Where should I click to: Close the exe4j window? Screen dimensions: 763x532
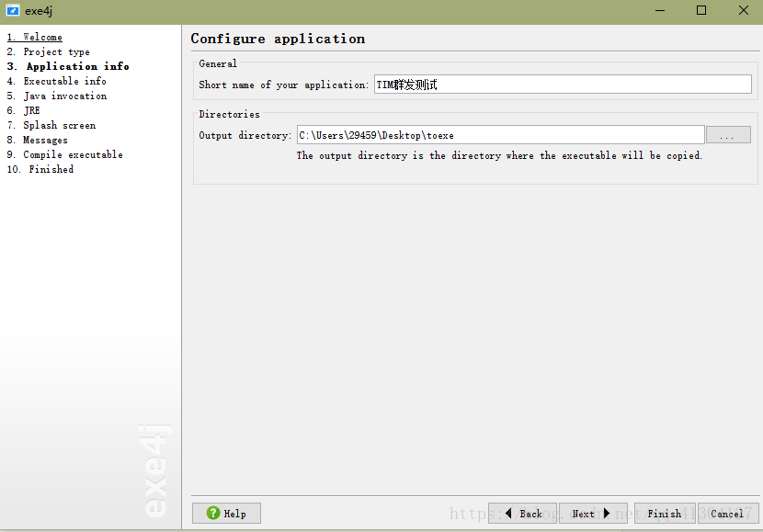pyautogui.click(x=744, y=10)
